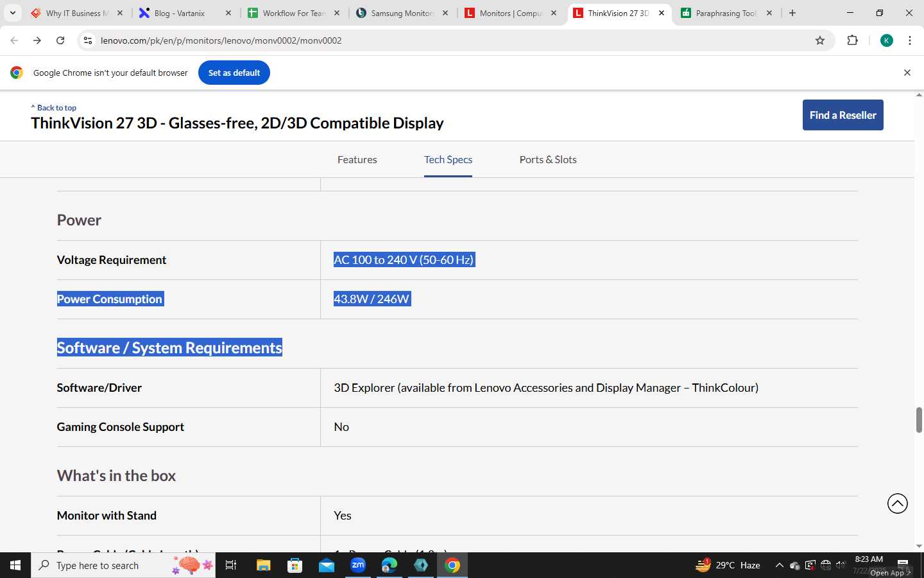Viewport: 924px width, 578px height.
Task: Close the Paraphrasing Tool tab
Action: (769, 13)
